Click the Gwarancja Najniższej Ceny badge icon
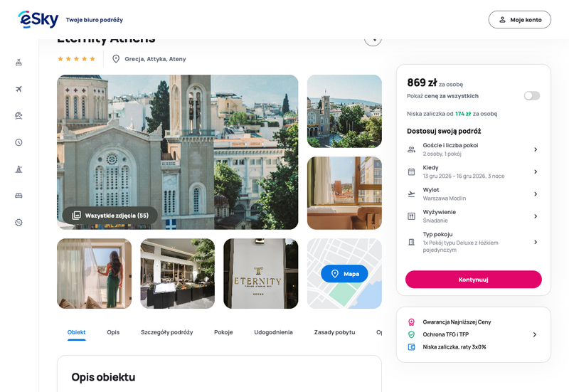 click(411, 322)
